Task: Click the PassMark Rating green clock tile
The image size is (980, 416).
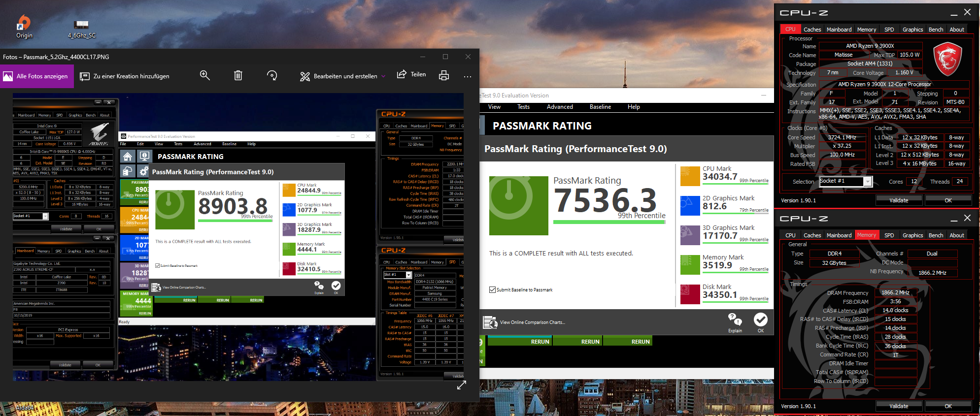Action: point(518,205)
